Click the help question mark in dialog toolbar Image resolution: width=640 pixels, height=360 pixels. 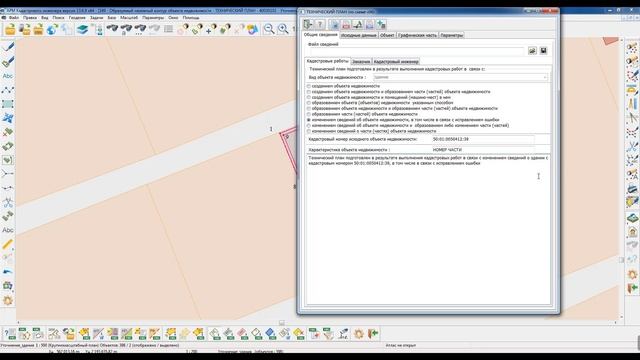320,24
